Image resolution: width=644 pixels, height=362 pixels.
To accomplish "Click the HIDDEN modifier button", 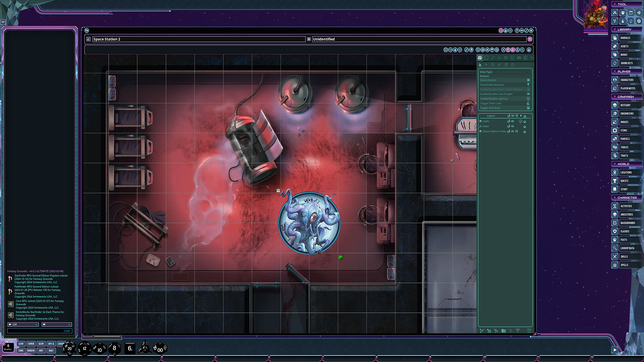I will pos(31,350).
